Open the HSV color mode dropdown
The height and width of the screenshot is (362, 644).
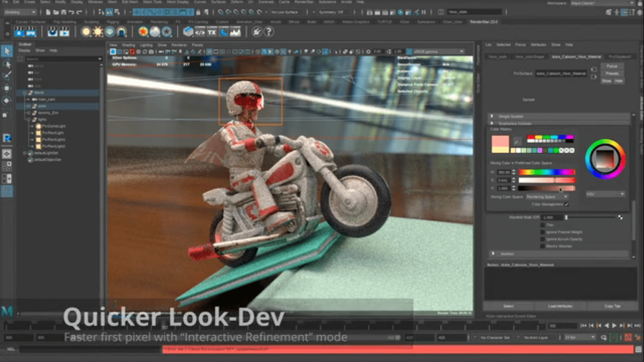pos(605,194)
